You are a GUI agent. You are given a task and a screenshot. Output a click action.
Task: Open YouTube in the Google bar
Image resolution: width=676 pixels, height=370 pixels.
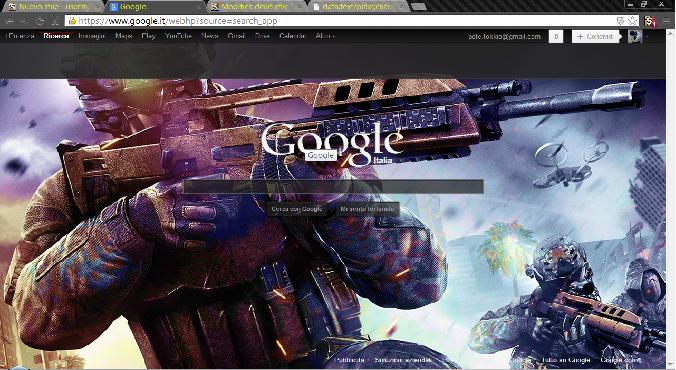(178, 36)
